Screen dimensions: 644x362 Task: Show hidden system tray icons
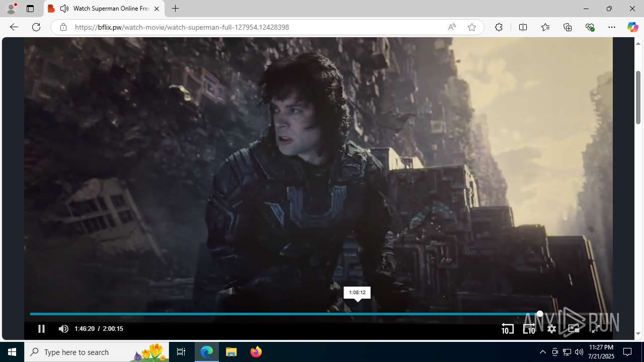(542, 352)
